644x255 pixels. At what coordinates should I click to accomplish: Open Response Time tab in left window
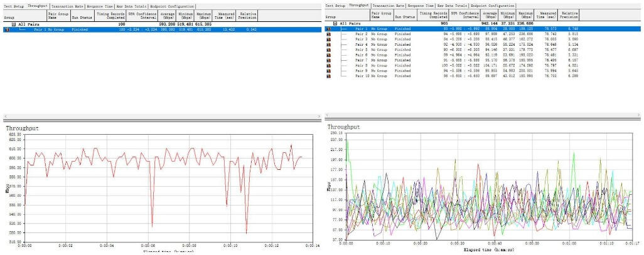coord(100,6)
